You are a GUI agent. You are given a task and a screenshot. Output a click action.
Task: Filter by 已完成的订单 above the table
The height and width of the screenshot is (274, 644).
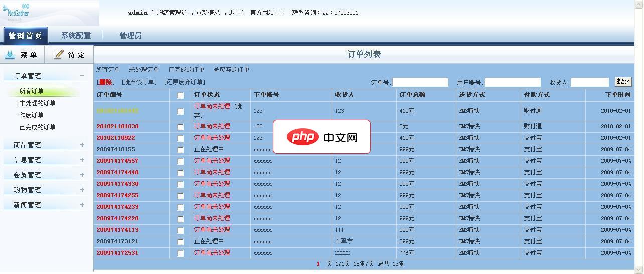click(186, 70)
